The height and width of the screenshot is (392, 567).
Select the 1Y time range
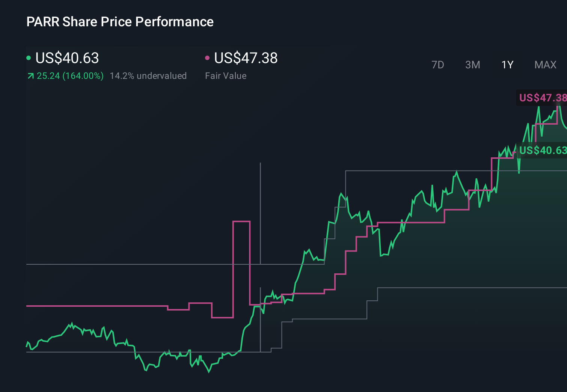click(507, 65)
